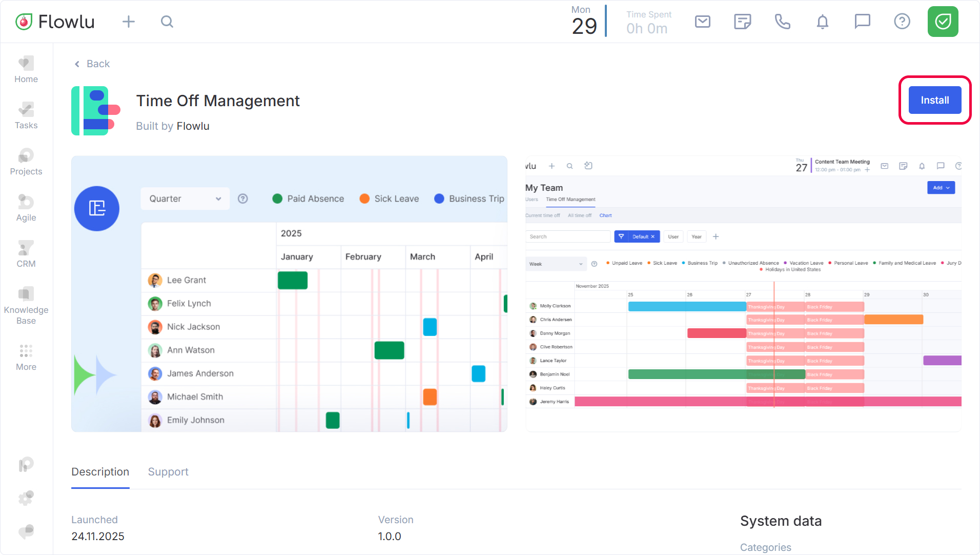
Task: Go to Home in sidebar
Action: point(26,70)
